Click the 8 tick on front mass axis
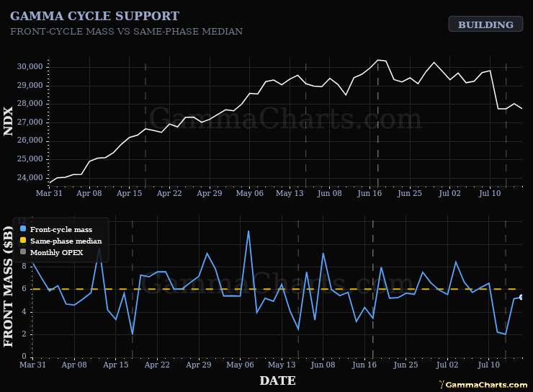The width and height of the screenshot is (533, 392). coord(24,266)
